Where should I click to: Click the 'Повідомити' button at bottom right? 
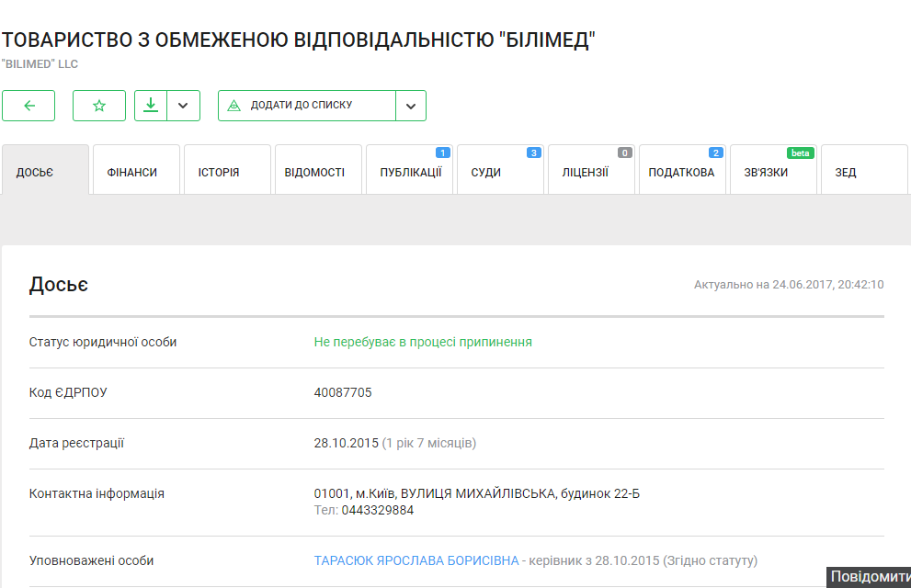pos(869,577)
